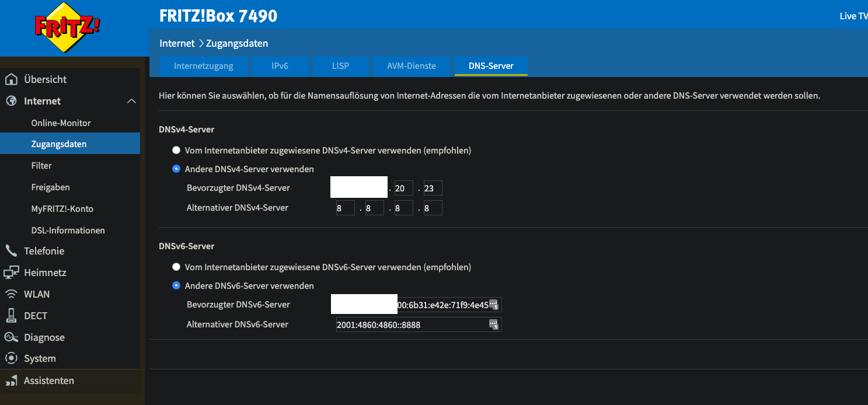Click the 'DNSv6-Server' heading
The width and height of the screenshot is (868, 405).
point(187,246)
